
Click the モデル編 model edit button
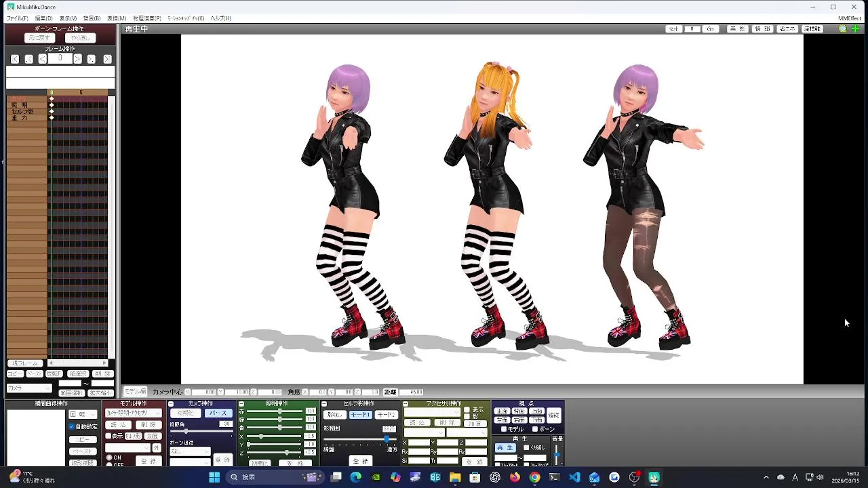coord(135,392)
